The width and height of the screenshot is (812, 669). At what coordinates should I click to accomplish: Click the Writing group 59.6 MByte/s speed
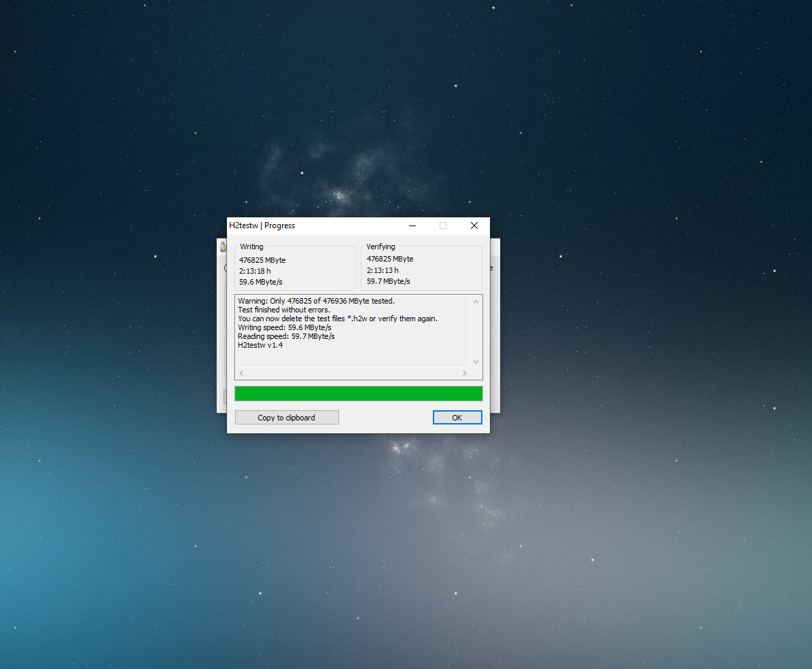(x=260, y=282)
